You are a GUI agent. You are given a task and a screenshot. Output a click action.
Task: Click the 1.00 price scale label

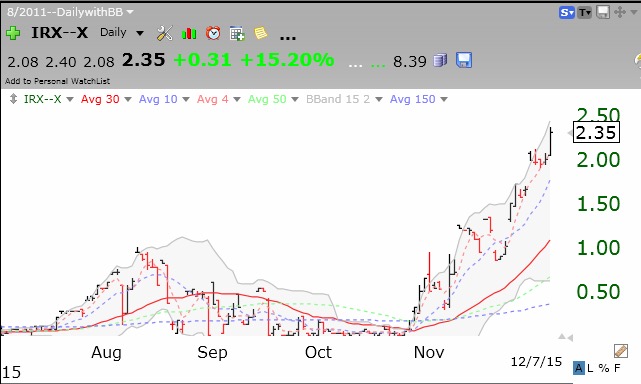pos(598,248)
